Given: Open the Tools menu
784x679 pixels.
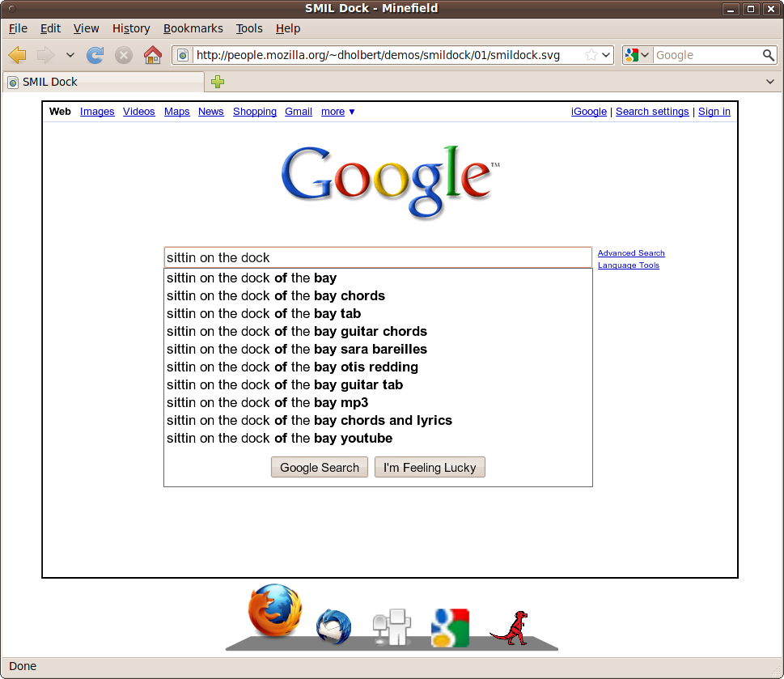Looking at the screenshot, I should 249,28.
